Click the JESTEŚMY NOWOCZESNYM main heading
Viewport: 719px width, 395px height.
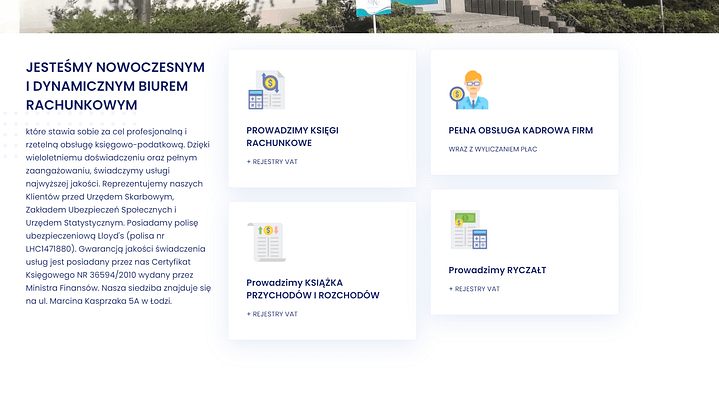click(115, 86)
